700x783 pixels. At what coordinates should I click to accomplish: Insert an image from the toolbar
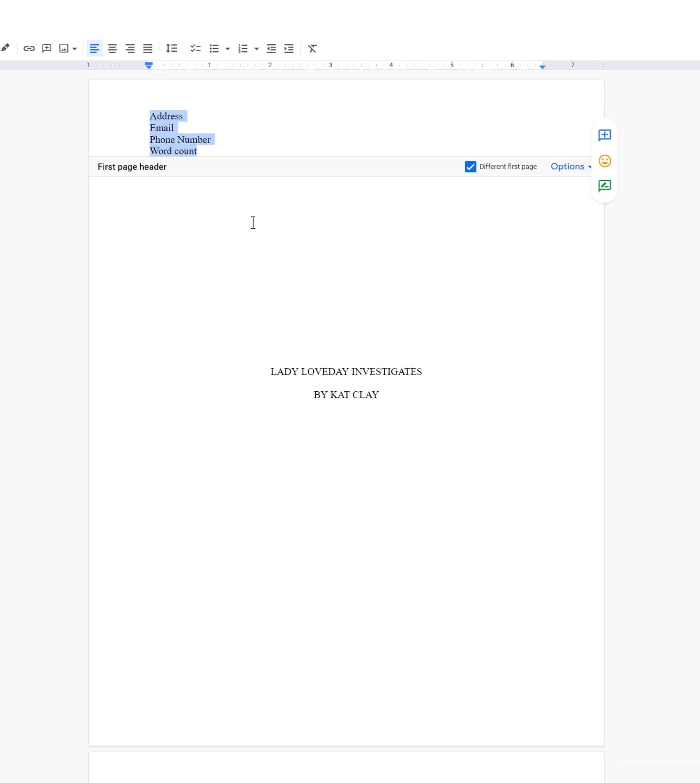[64, 48]
